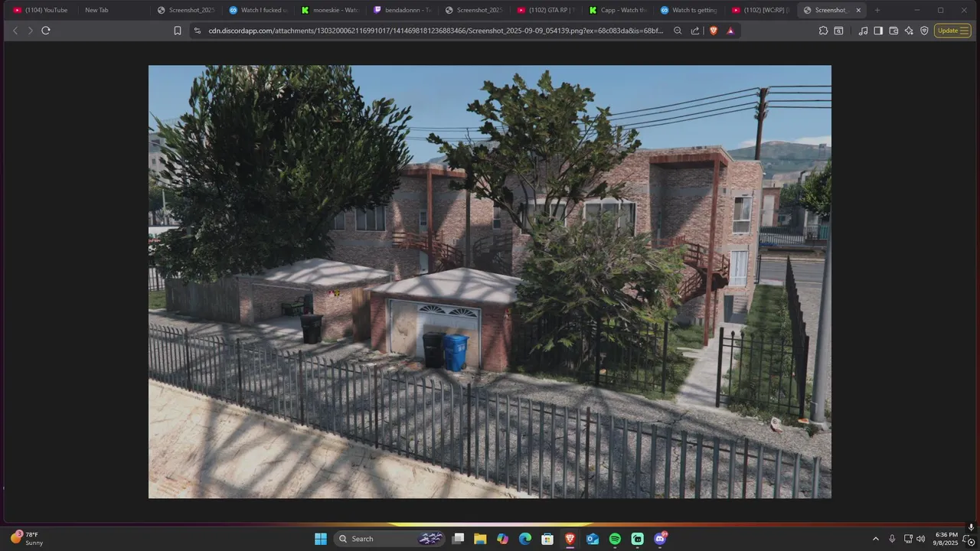Click the displayed GTA screenshot image
Image resolution: width=980 pixels, height=551 pixels.
click(x=490, y=282)
